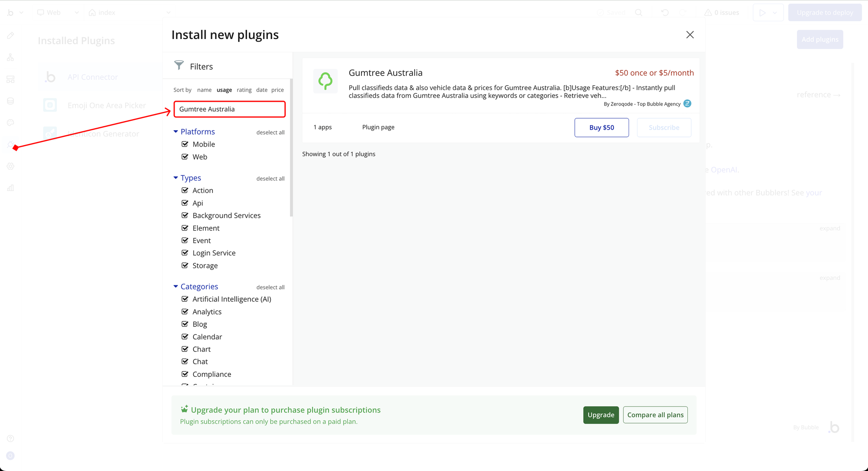Uncheck the Background Services type checkbox
This screenshot has width=868, height=471.
tap(185, 215)
